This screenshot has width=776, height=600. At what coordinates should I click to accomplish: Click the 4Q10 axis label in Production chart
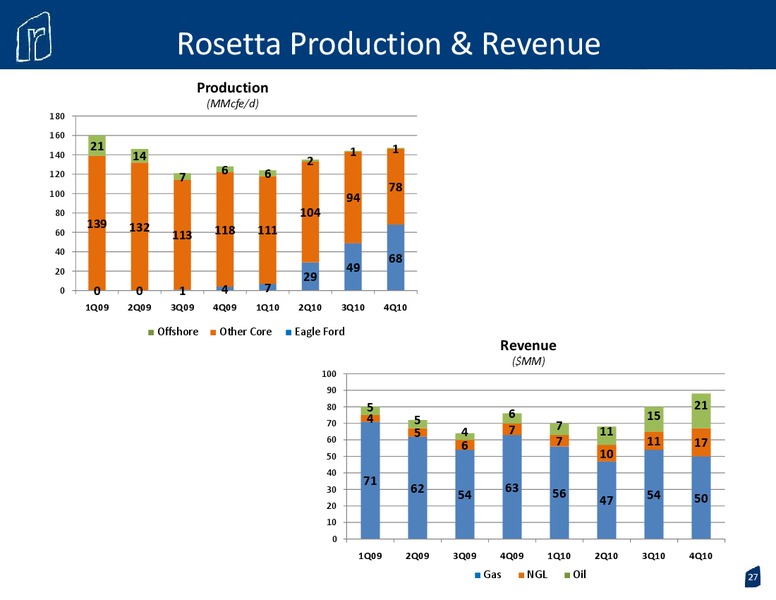click(395, 307)
